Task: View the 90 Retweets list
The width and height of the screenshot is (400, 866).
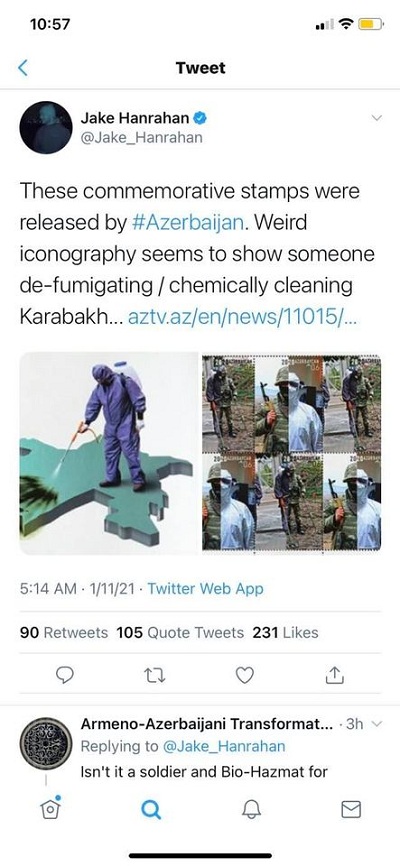Action: 64,632
